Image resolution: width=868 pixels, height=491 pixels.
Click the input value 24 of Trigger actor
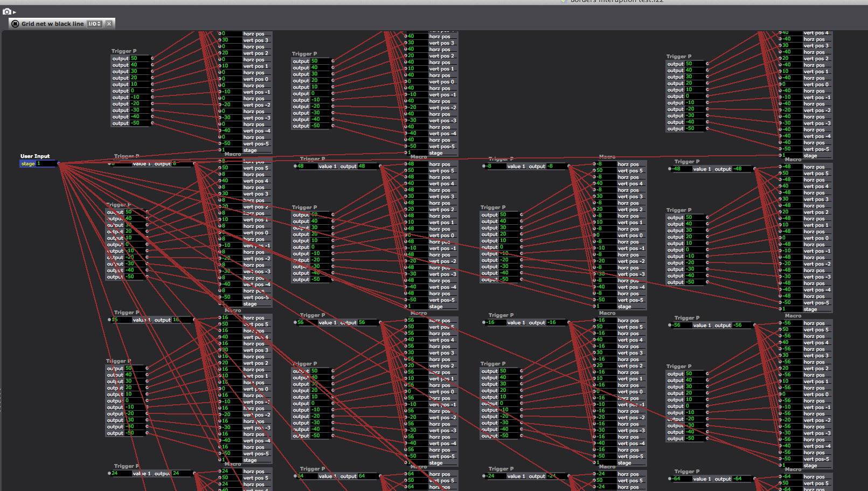tap(121, 473)
